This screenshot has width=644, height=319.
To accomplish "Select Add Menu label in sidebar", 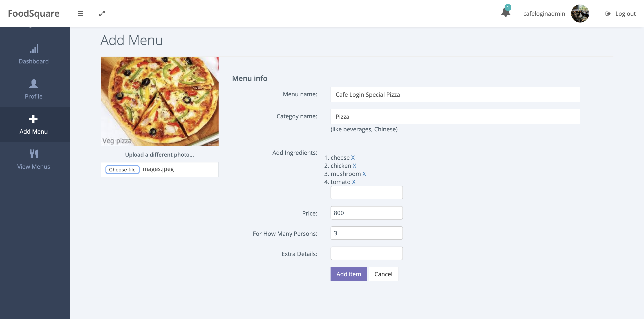I will pos(34,131).
